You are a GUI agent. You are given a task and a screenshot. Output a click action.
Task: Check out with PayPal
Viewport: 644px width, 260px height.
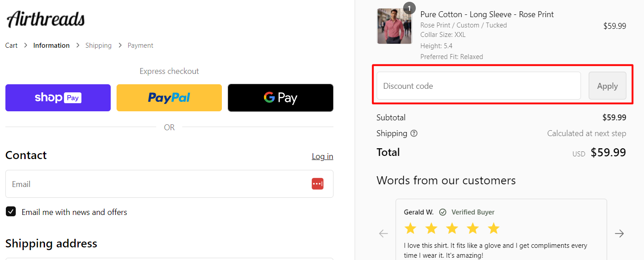click(169, 98)
